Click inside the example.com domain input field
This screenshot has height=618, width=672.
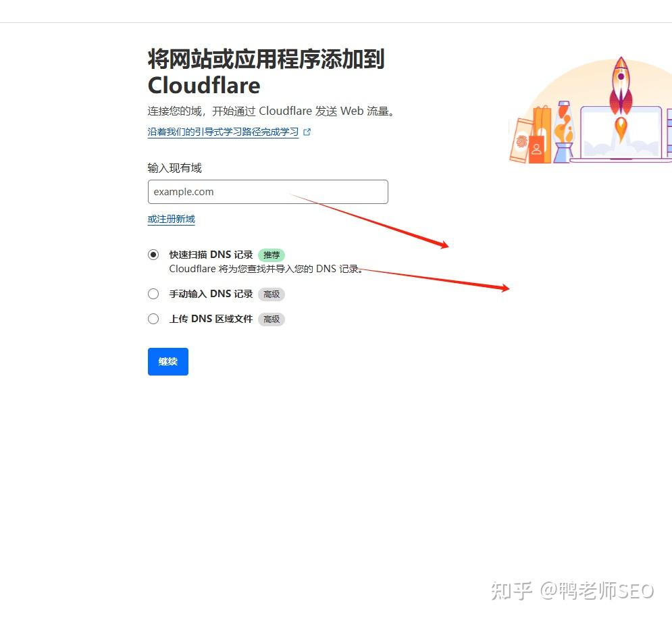point(267,192)
